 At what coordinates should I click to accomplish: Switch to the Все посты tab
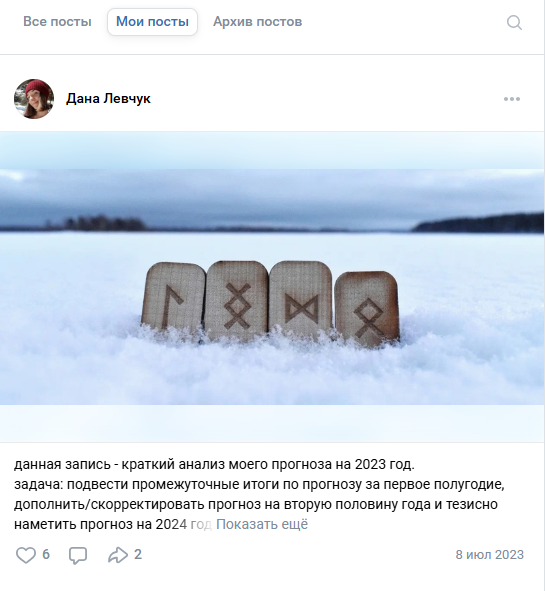click(57, 21)
